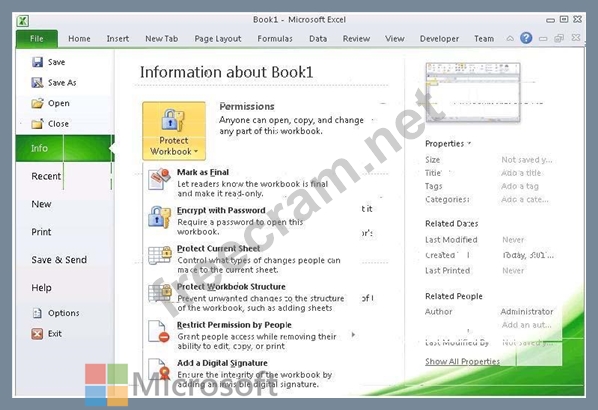Click the Save floppy disk icon
Image resolution: width=598 pixels, height=410 pixels.
tap(37, 62)
